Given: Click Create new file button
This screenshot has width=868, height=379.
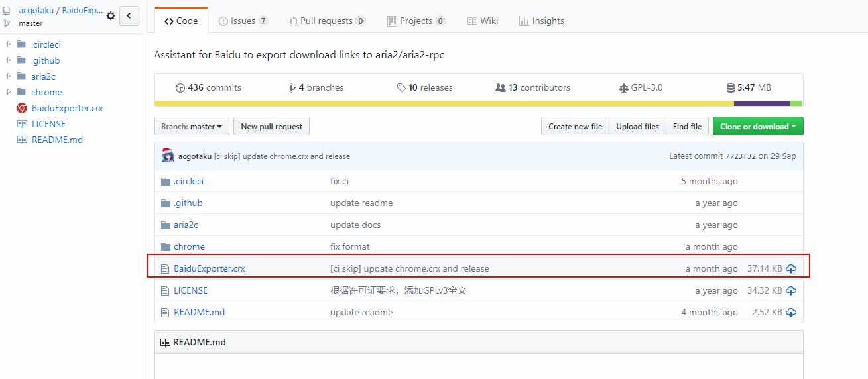Looking at the screenshot, I should tap(575, 126).
